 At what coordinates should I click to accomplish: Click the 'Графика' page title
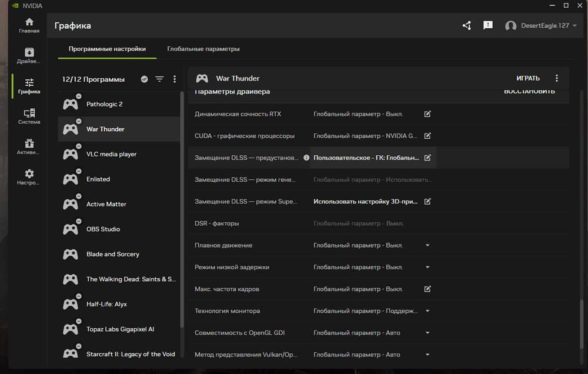(x=73, y=25)
